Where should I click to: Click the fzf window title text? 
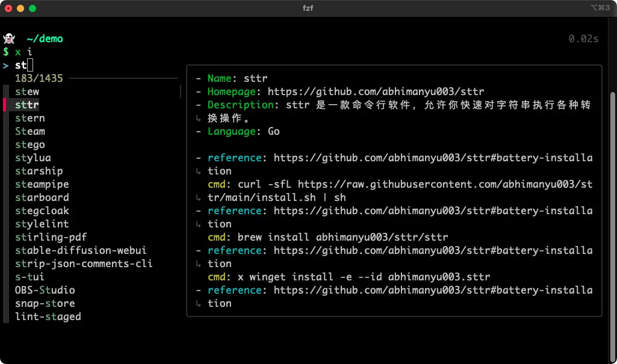pyautogui.click(x=308, y=8)
